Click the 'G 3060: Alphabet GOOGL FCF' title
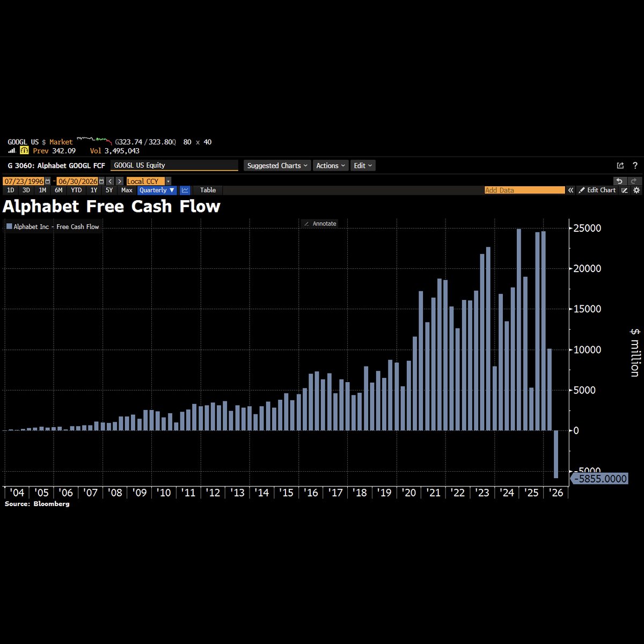The image size is (644, 644). (56, 165)
